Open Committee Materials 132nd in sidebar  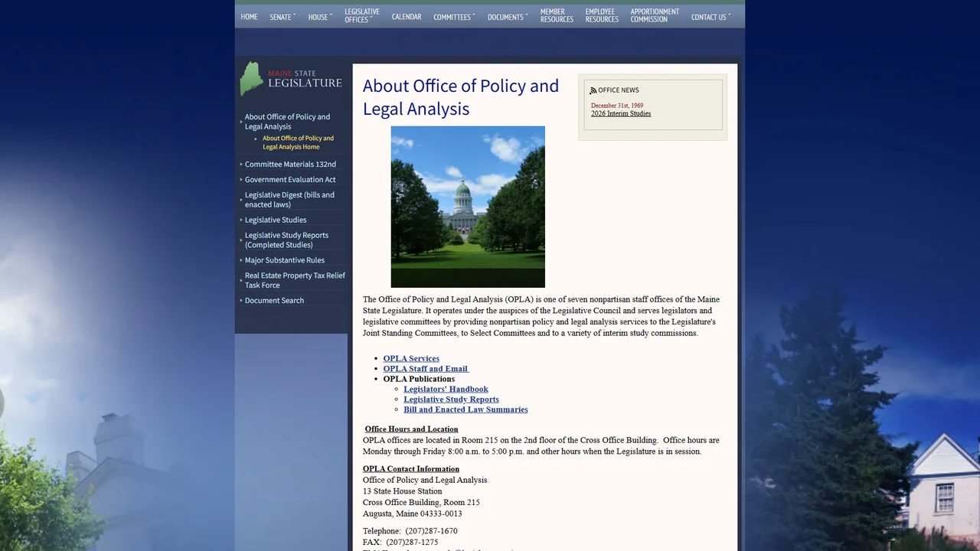[x=290, y=164]
